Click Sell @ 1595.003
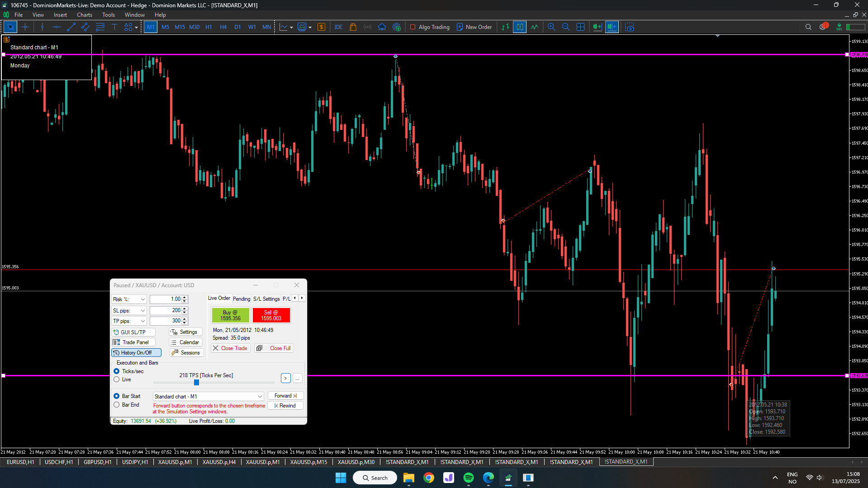 point(271,315)
